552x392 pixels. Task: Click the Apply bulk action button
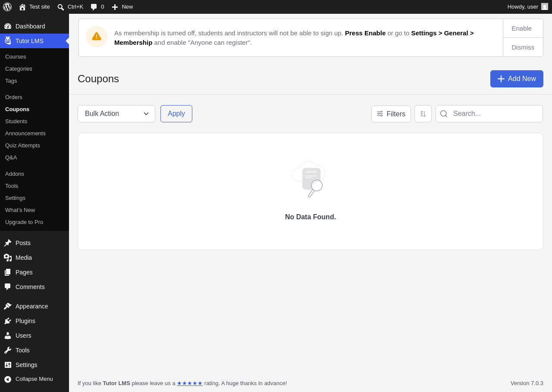tap(176, 114)
